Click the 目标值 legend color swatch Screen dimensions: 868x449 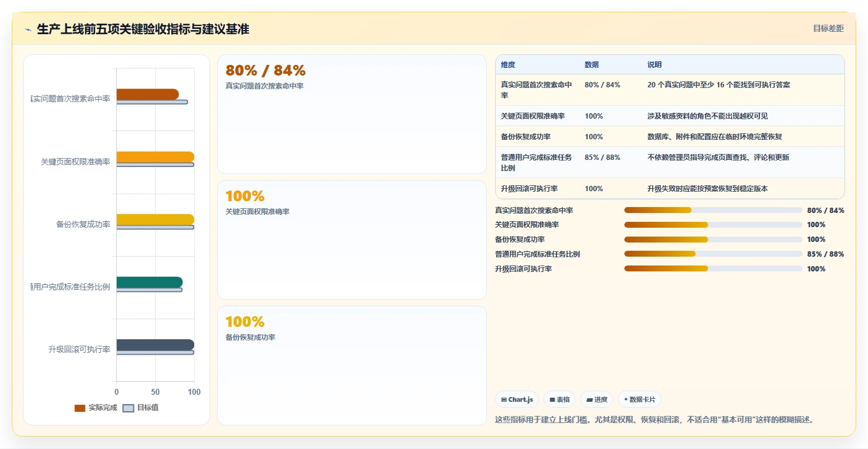coord(128,408)
